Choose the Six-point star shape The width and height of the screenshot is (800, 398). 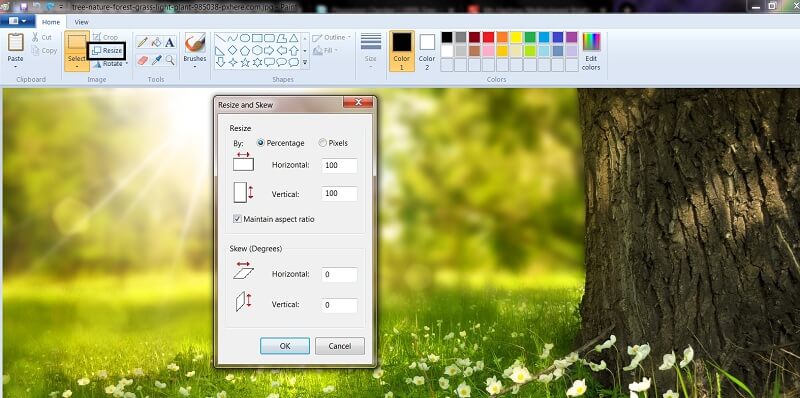click(257, 62)
